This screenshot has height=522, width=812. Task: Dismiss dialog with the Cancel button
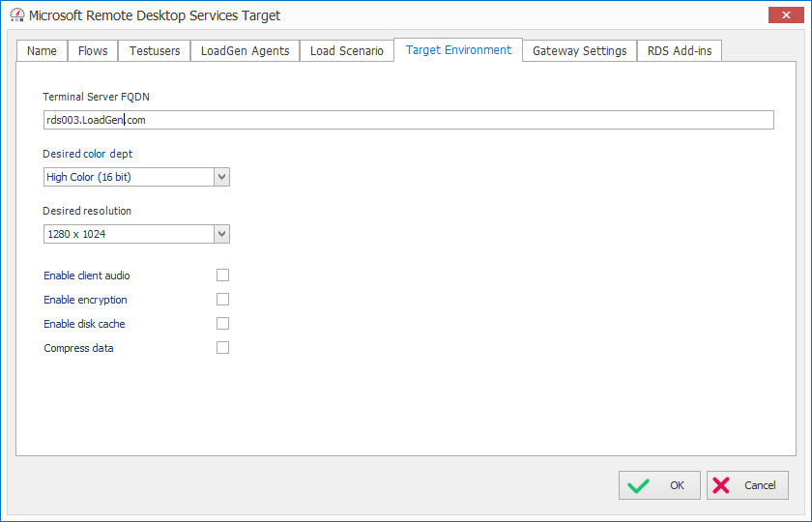[747, 485]
